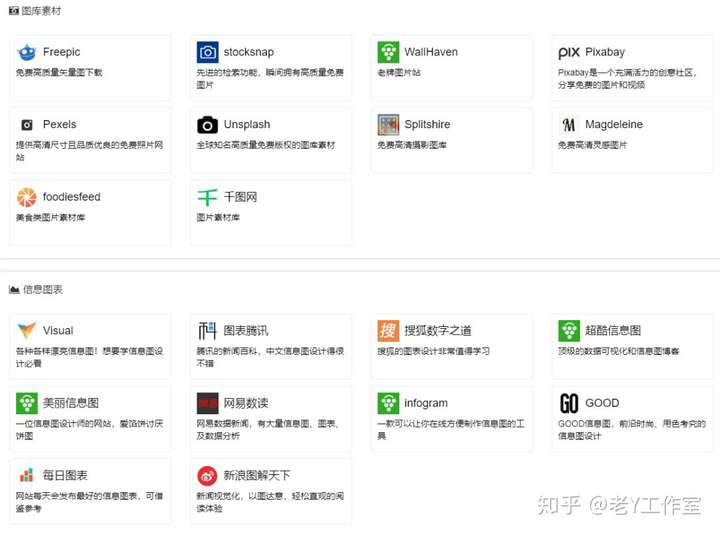Click the Magdeleine M logo icon
The height and width of the screenshot is (535, 720).
pos(569,124)
